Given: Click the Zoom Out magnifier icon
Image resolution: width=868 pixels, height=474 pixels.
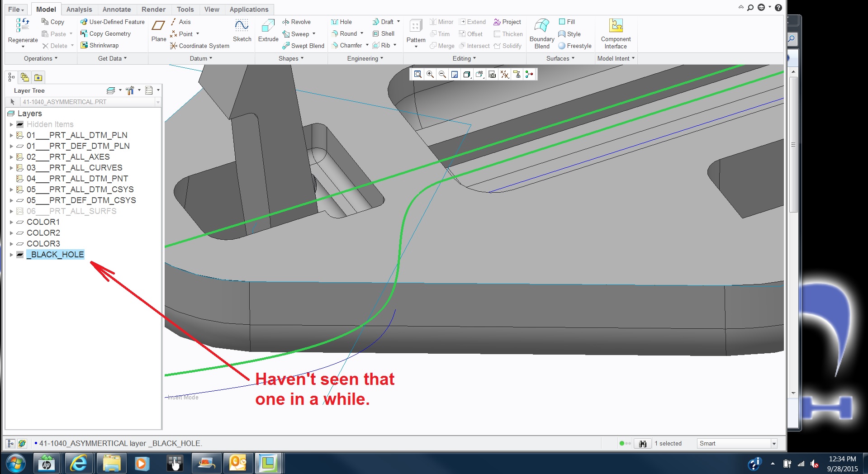Looking at the screenshot, I should click(442, 74).
